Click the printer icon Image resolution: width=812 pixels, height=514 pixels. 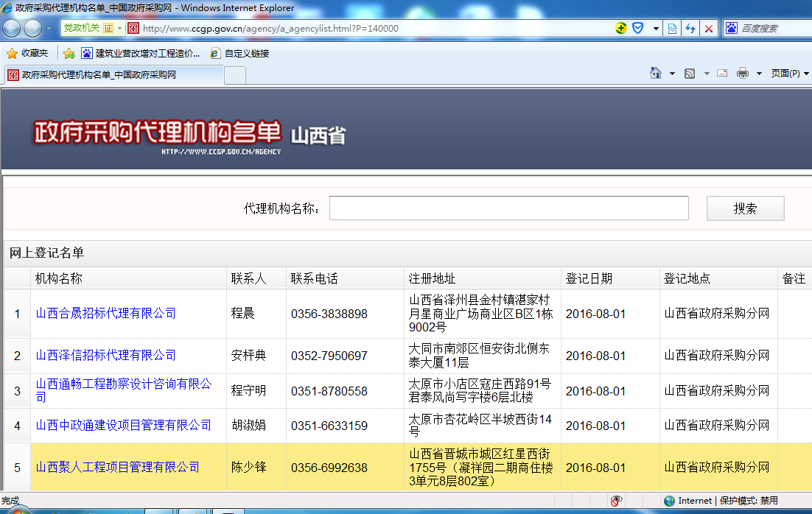click(x=743, y=73)
